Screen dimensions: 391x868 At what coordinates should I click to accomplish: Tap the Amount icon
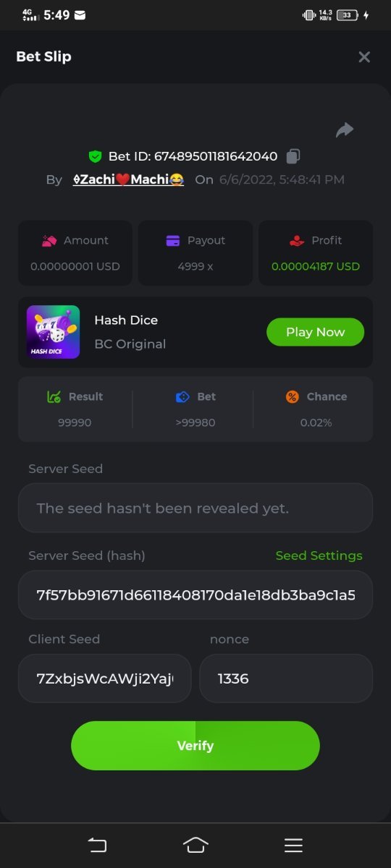click(49, 240)
